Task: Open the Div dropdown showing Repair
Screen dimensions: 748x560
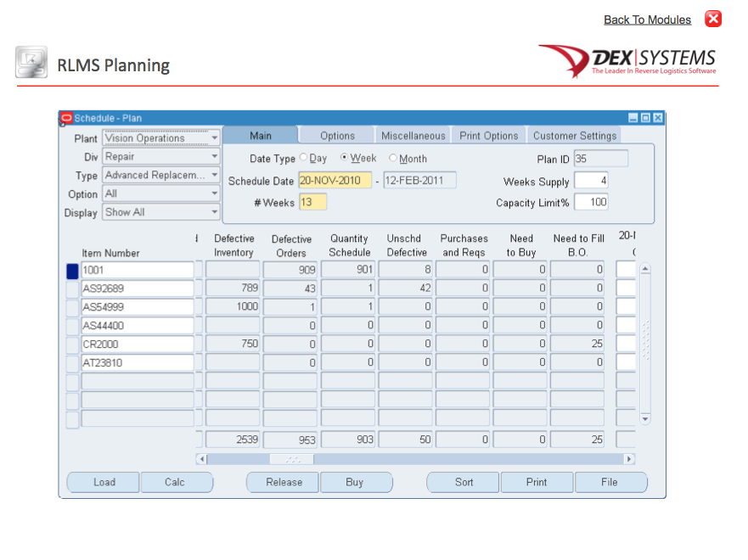Action: pos(215,156)
